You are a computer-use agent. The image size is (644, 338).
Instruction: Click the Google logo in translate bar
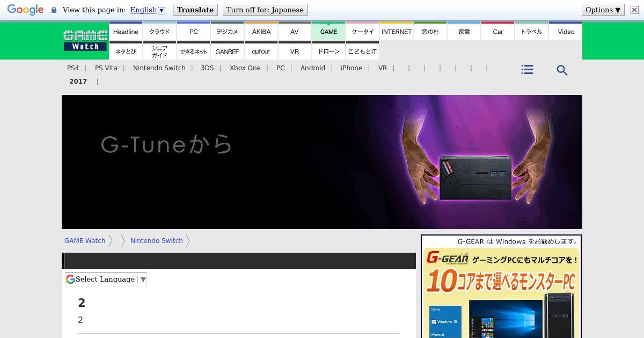(25, 10)
